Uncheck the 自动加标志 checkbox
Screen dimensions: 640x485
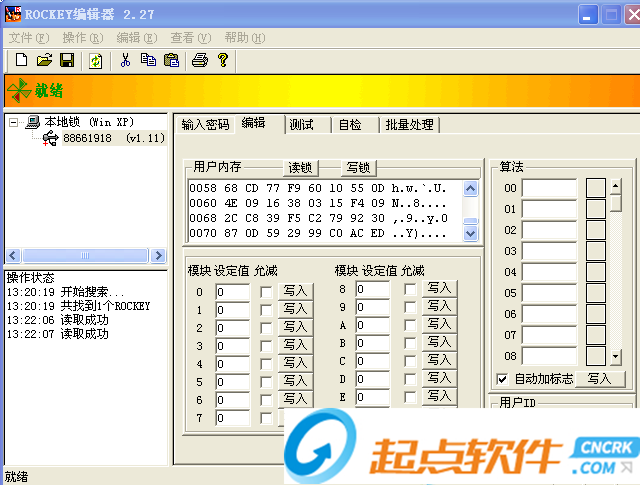tap(502, 379)
